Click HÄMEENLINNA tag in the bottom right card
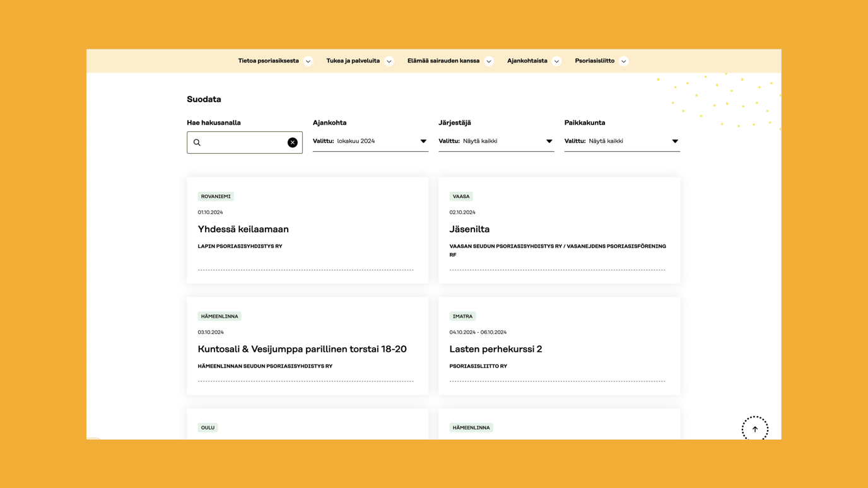This screenshot has height=488, width=868. (471, 427)
